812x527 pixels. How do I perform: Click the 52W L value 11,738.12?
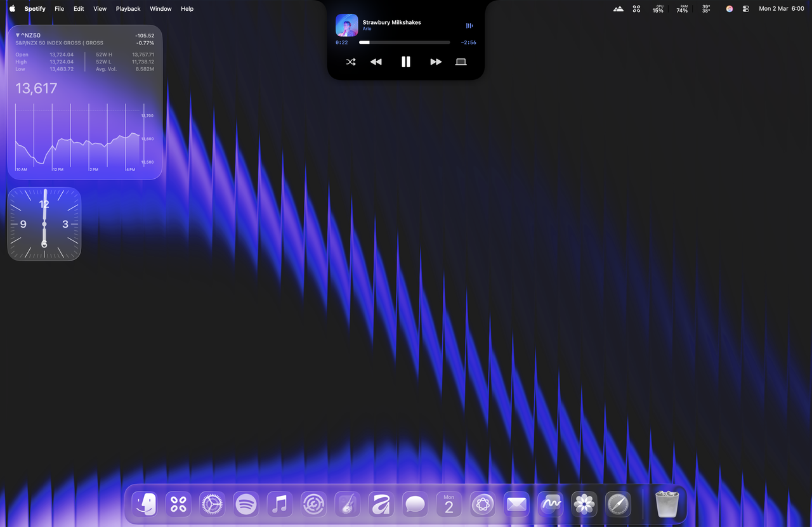[143, 62]
